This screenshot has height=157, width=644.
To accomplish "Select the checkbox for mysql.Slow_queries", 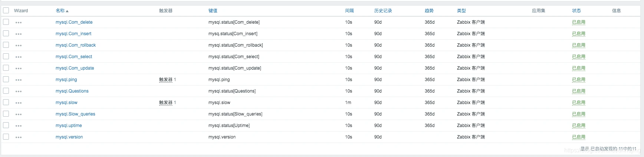I will pos(6,114).
